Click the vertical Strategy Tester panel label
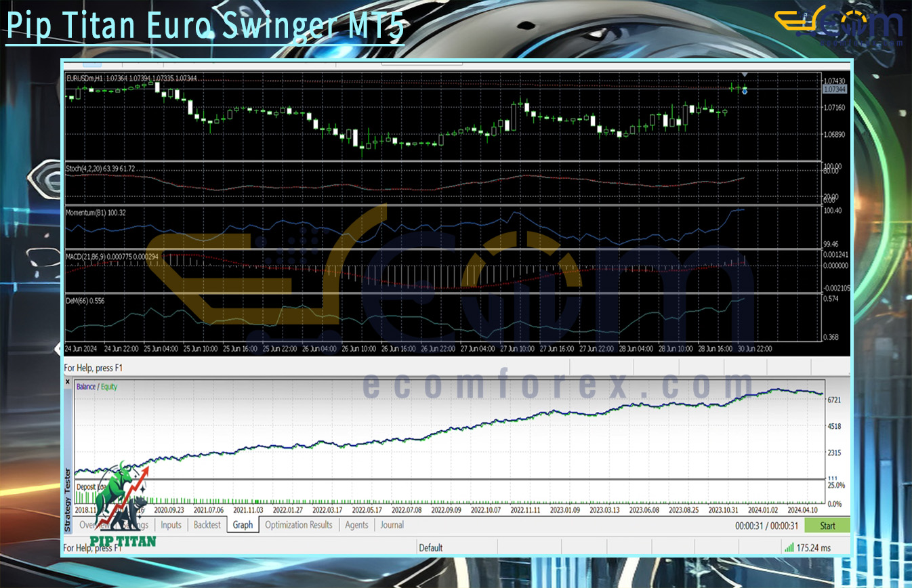 click(x=67, y=500)
